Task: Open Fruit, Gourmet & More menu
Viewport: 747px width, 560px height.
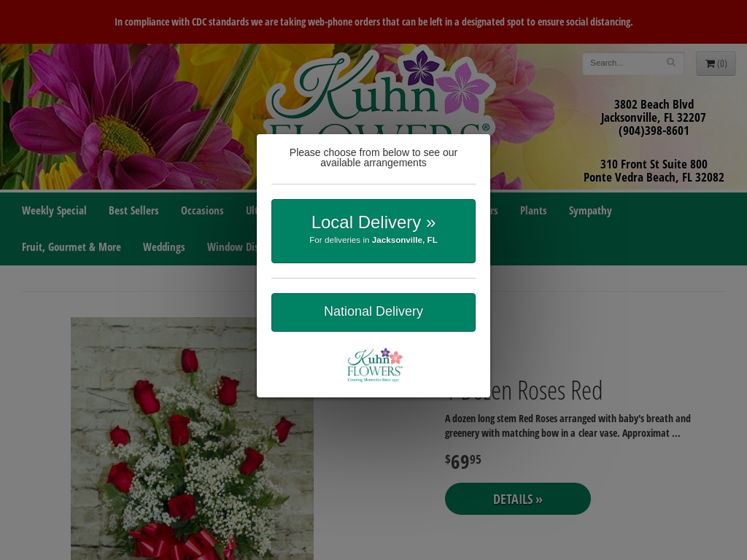Action: tap(71, 246)
